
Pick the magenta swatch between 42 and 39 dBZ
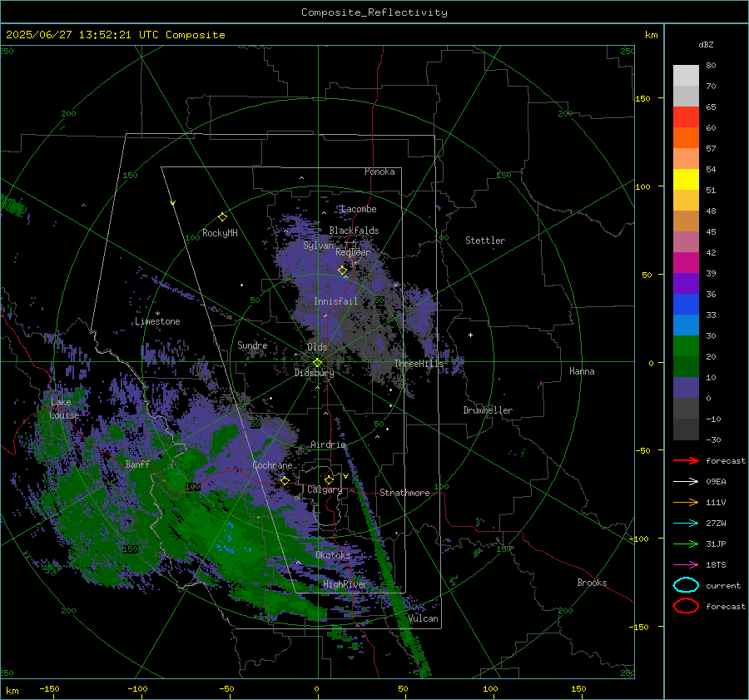[x=686, y=263]
